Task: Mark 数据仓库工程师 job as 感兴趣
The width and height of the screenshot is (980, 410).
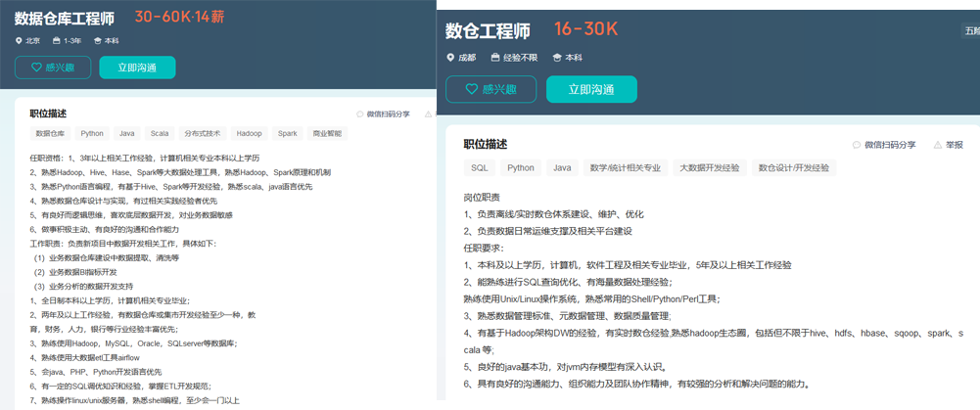Action: pos(53,68)
